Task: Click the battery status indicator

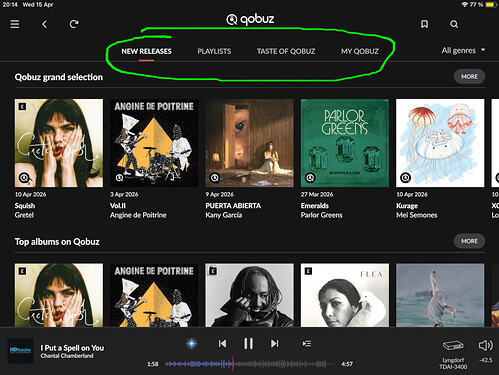Action: click(491, 5)
